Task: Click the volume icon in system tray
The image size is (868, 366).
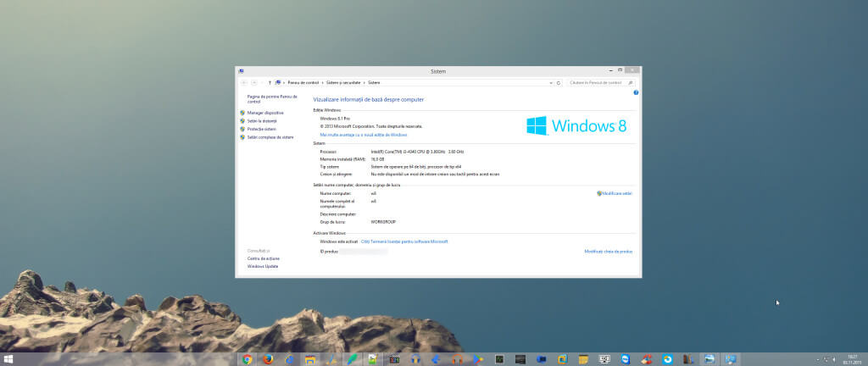Action: pos(833,359)
